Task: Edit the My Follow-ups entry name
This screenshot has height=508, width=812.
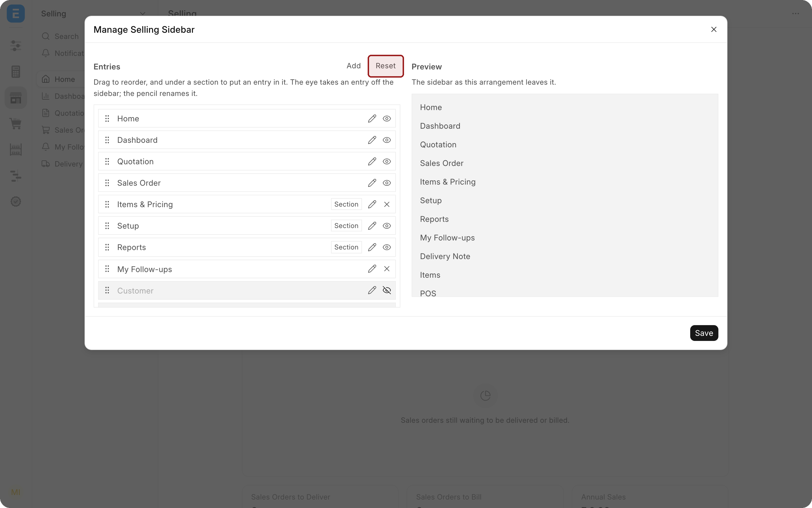Action: (x=372, y=269)
